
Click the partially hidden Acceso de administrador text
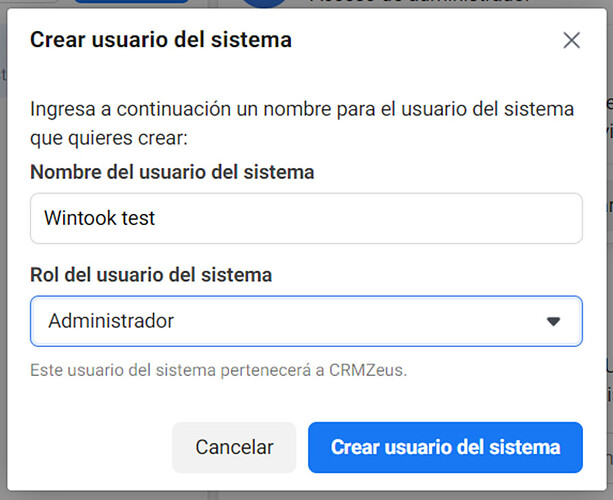point(420,2)
